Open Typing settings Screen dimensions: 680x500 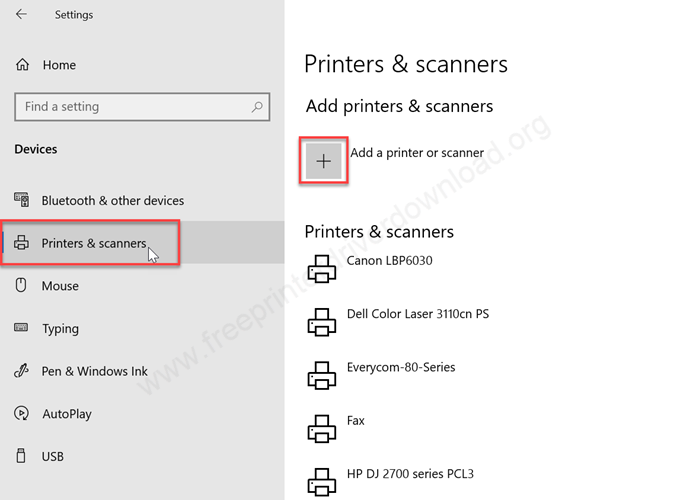[x=60, y=329]
